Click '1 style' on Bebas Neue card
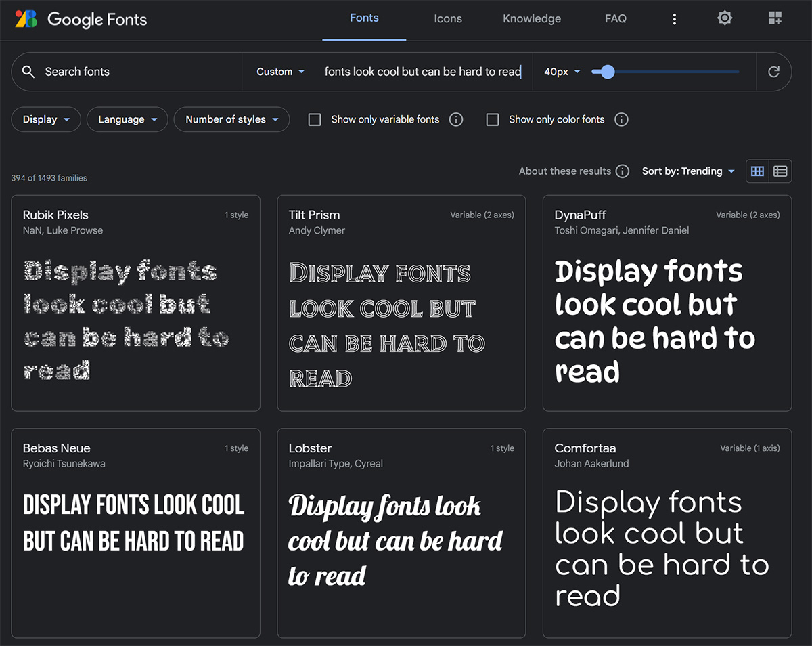 (236, 448)
